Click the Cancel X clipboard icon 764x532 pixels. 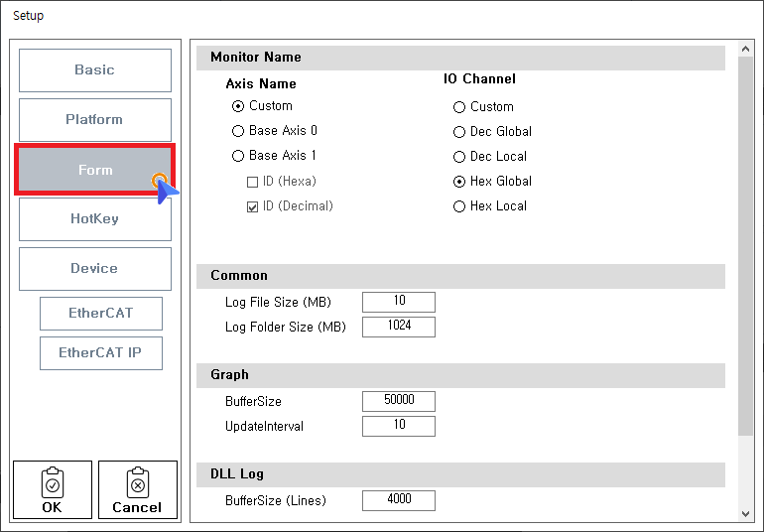[138, 482]
